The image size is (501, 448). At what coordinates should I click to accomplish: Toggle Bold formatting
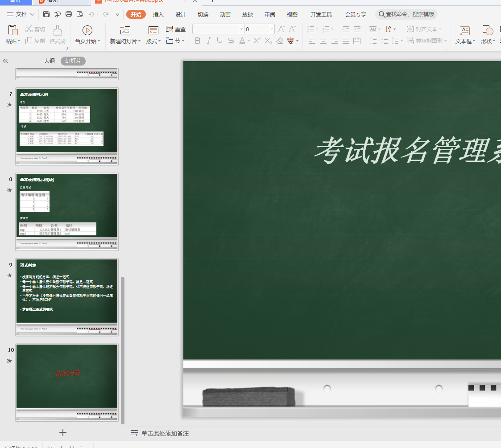[198, 41]
